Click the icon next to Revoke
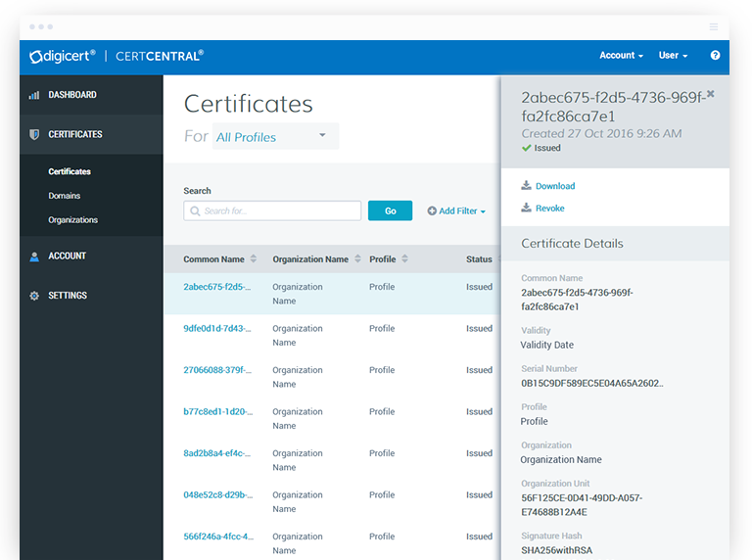752x560 pixels. (526, 208)
